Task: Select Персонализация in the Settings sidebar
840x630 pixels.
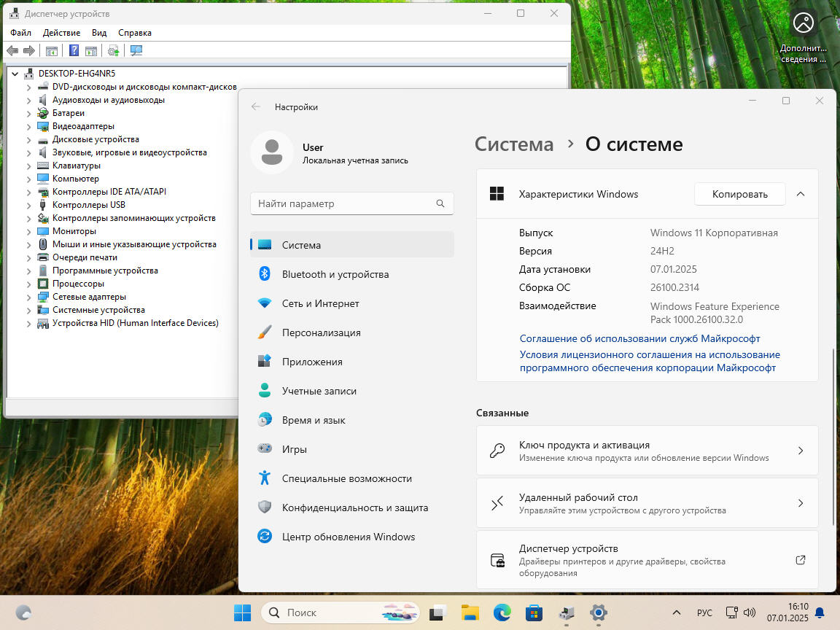Action: (x=321, y=332)
